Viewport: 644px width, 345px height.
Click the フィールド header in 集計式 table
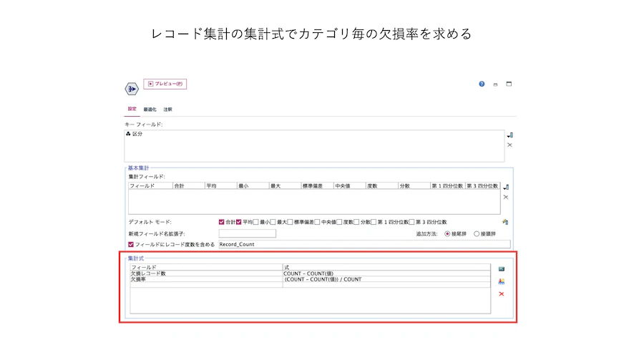point(206,268)
